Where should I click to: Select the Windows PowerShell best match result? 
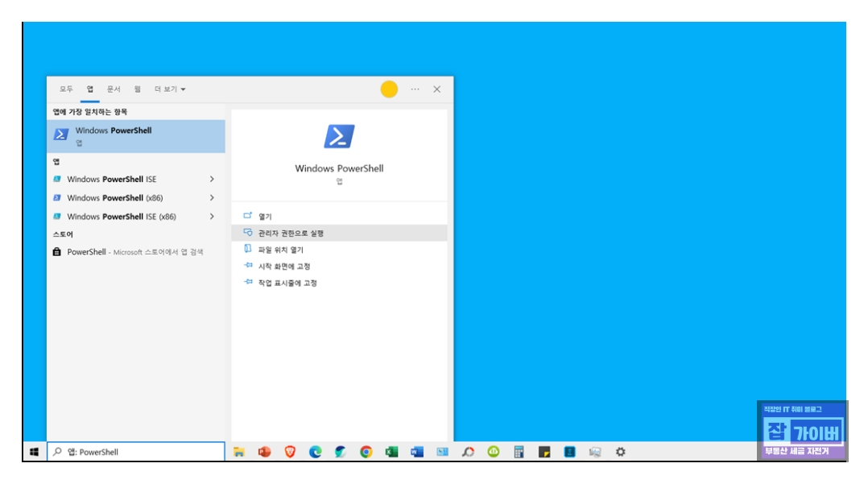136,136
